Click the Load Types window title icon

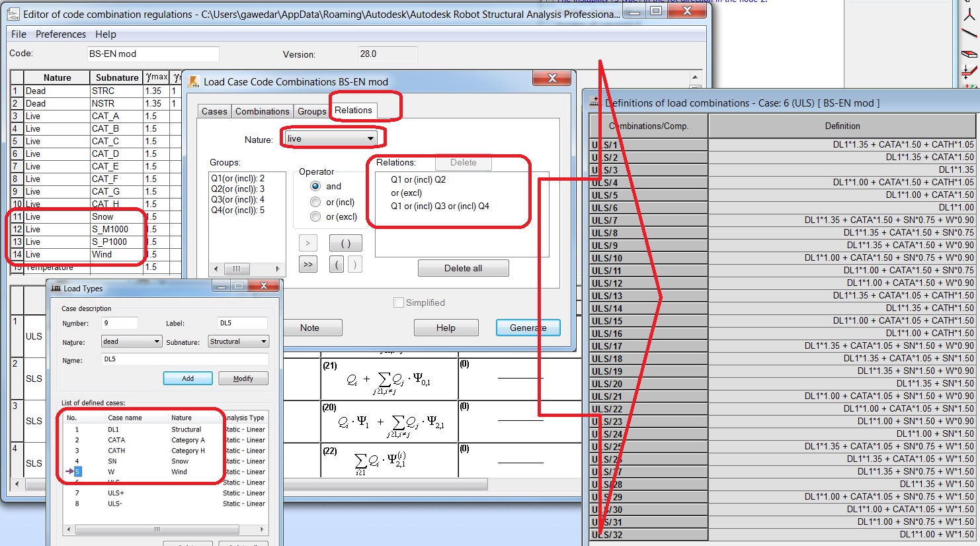coord(56,288)
